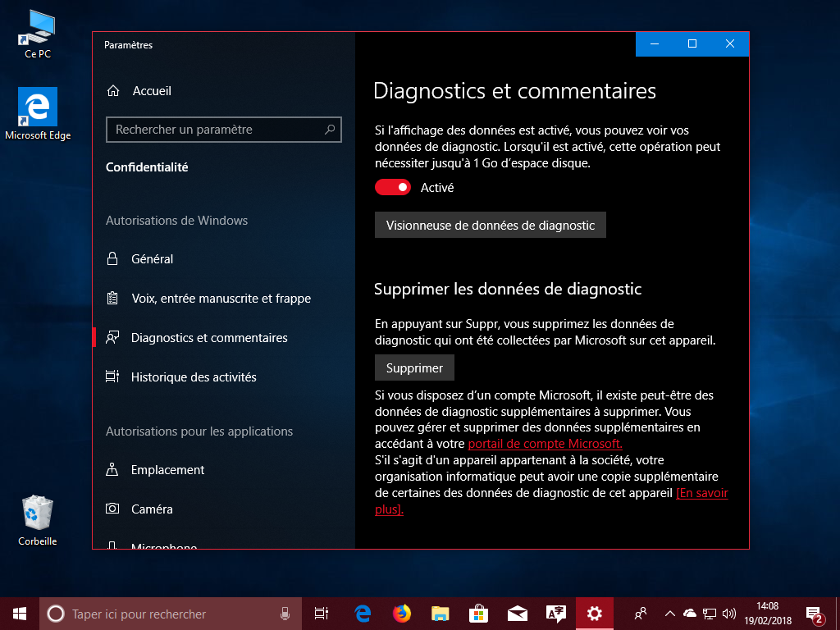Open Visionneuse de données de diagnostic
The height and width of the screenshot is (630, 840).
pos(490,226)
